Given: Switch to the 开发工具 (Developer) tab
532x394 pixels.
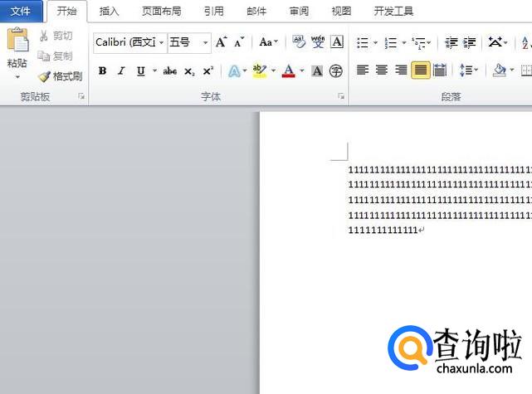Looking at the screenshot, I should point(393,11).
